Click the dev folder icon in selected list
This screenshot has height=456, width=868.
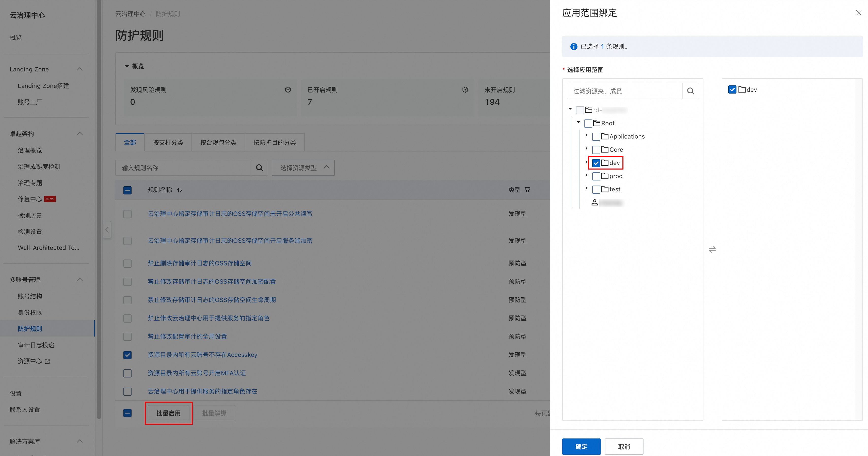pyautogui.click(x=742, y=89)
